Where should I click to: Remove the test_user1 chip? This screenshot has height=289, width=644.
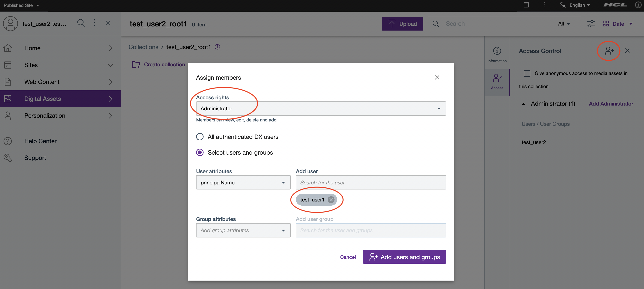click(x=331, y=200)
